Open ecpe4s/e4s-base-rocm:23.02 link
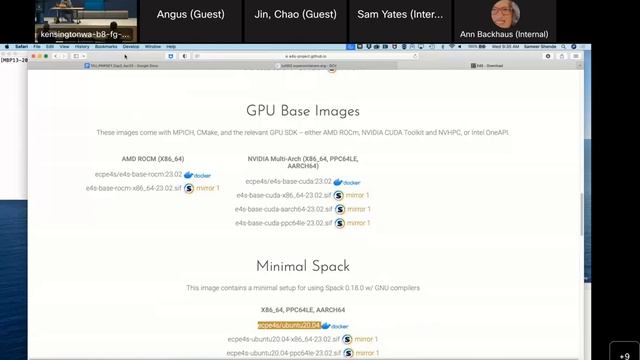This screenshot has height=360, width=640. point(138,174)
